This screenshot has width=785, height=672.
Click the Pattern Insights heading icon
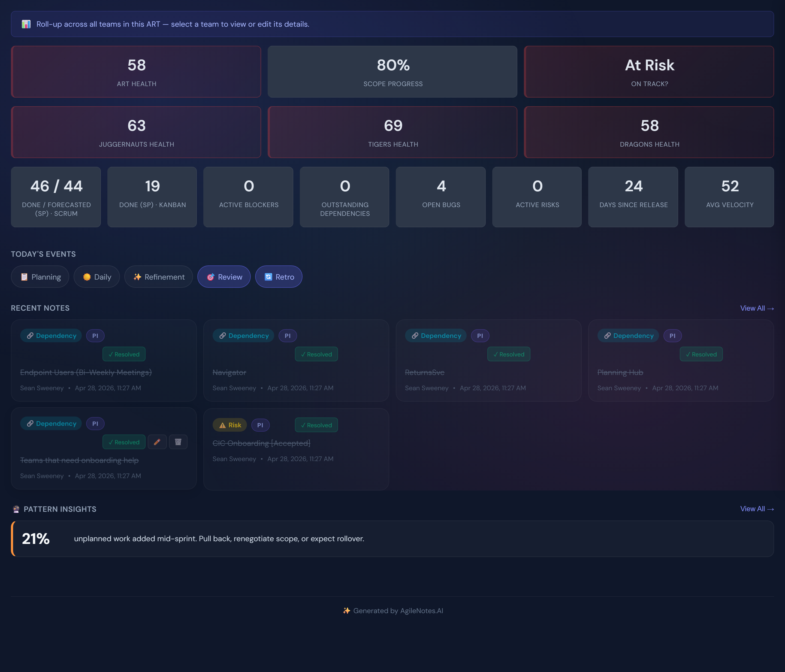(x=16, y=509)
